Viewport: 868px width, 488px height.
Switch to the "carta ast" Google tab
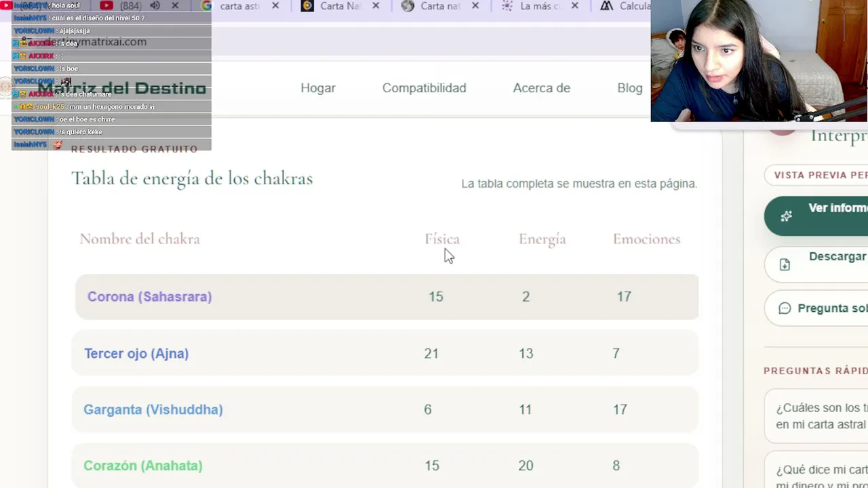[x=241, y=6]
